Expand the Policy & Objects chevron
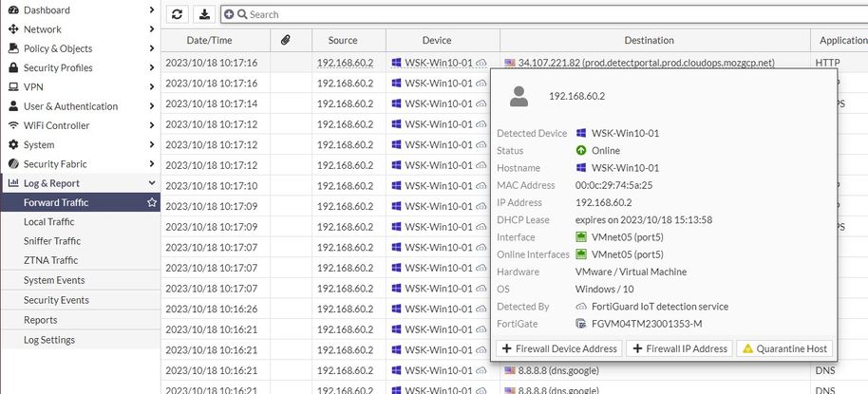The height and width of the screenshot is (394, 868). (152, 48)
